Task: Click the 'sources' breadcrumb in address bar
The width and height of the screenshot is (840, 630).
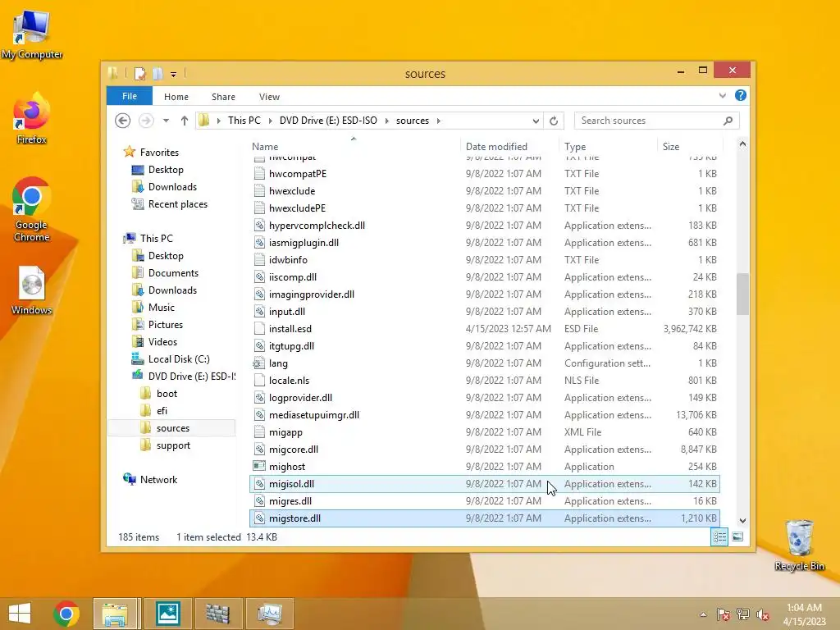Action: coord(412,121)
